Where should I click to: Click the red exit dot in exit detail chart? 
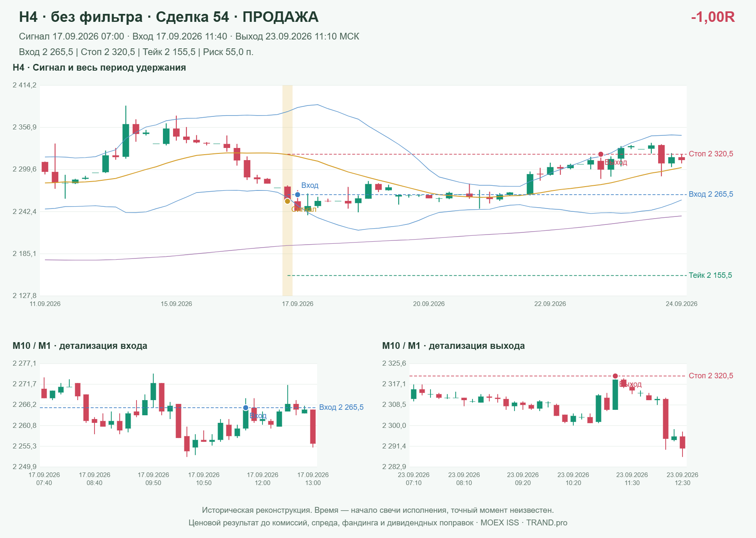coord(615,376)
